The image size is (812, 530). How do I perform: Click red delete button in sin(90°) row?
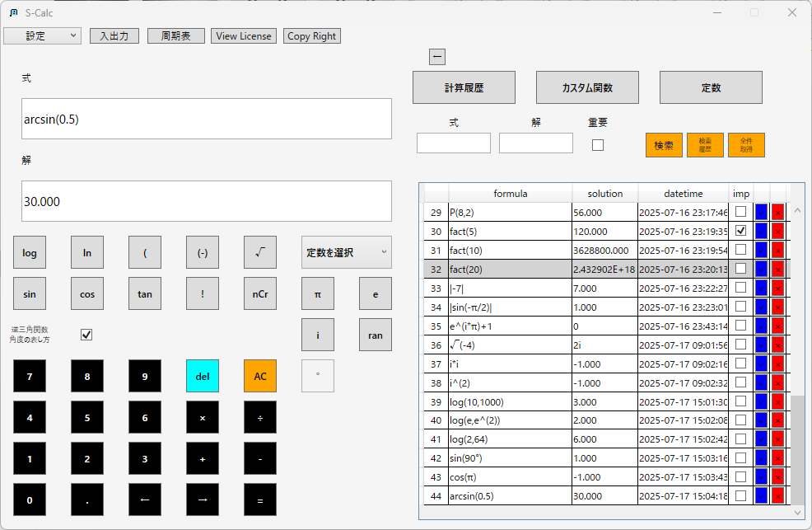[x=777, y=458]
